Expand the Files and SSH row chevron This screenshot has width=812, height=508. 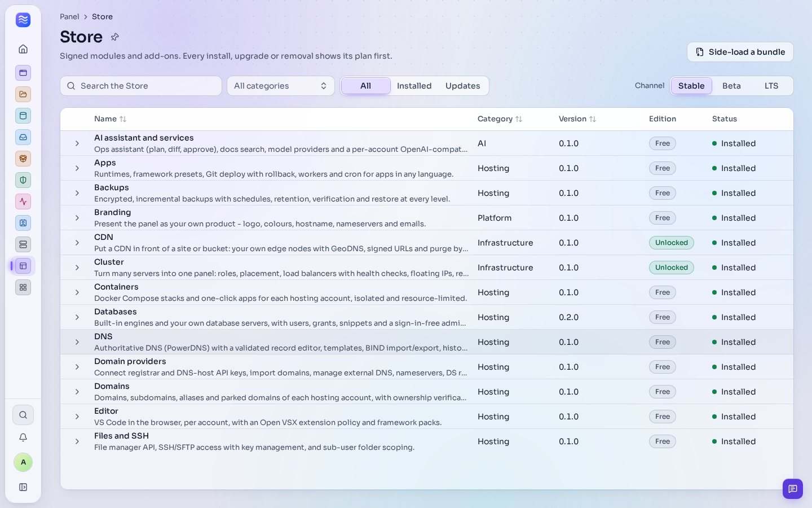[x=77, y=441]
